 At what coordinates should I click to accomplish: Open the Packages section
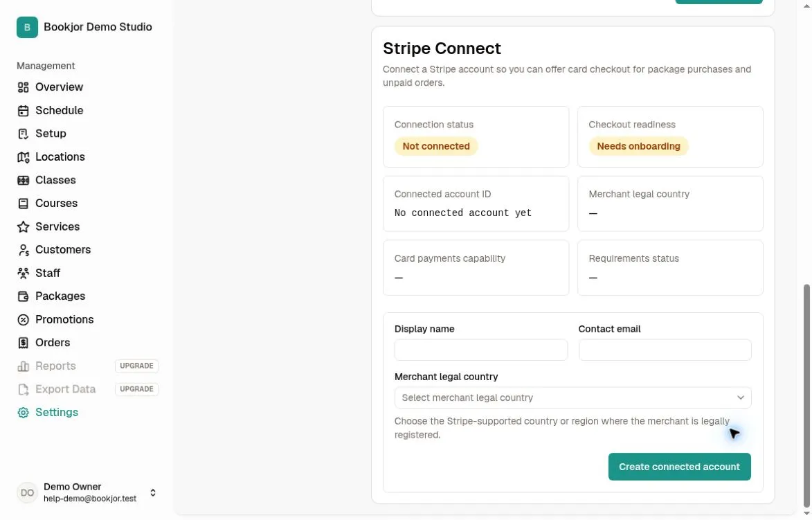click(60, 296)
